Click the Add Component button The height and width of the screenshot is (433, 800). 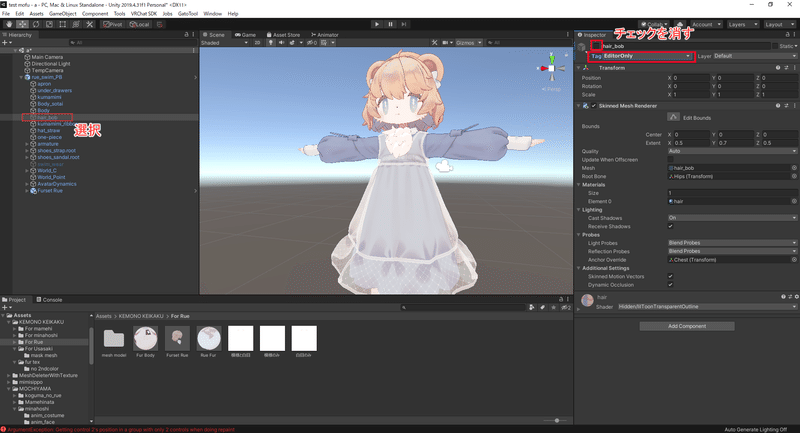tap(687, 326)
